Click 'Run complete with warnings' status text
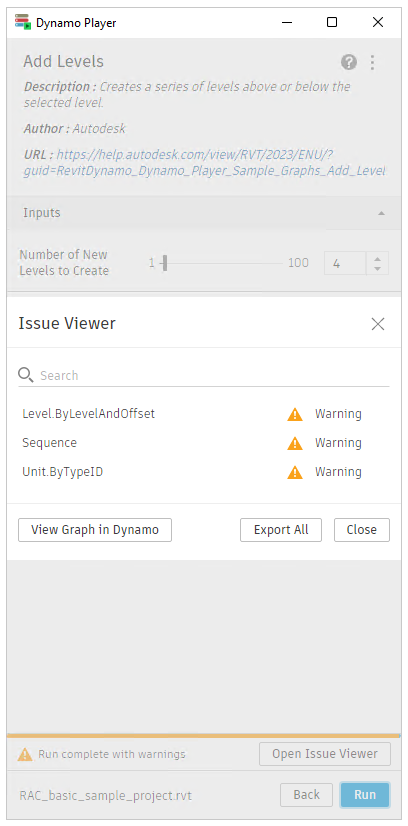This screenshot has height=826, width=408. 112,754
